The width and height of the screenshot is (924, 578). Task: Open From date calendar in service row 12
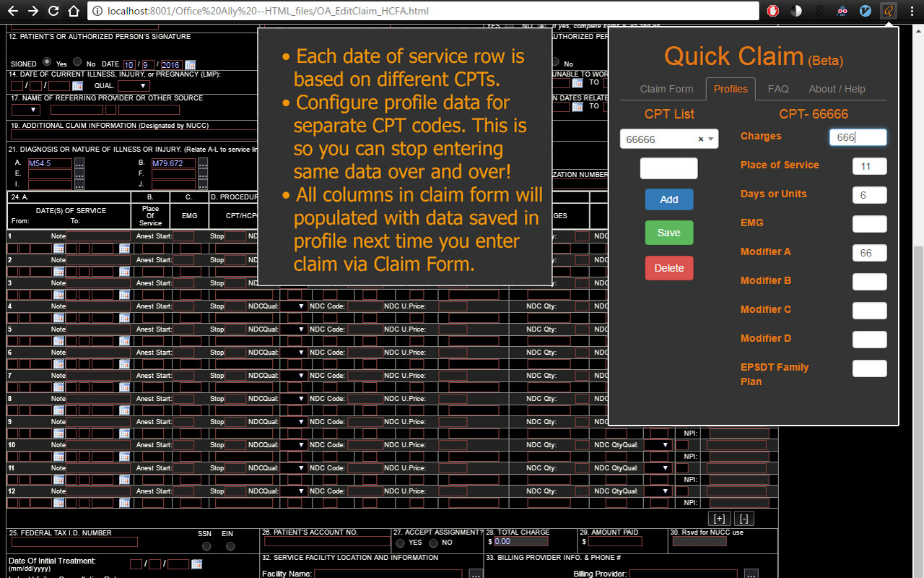click(x=59, y=503)
